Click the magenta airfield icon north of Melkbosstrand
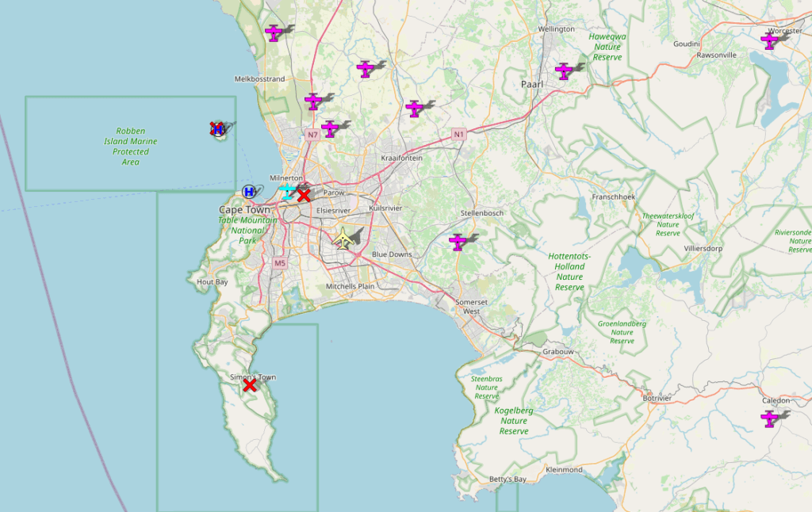The width and height of the screenshot is (812, 512). (274, 32)
